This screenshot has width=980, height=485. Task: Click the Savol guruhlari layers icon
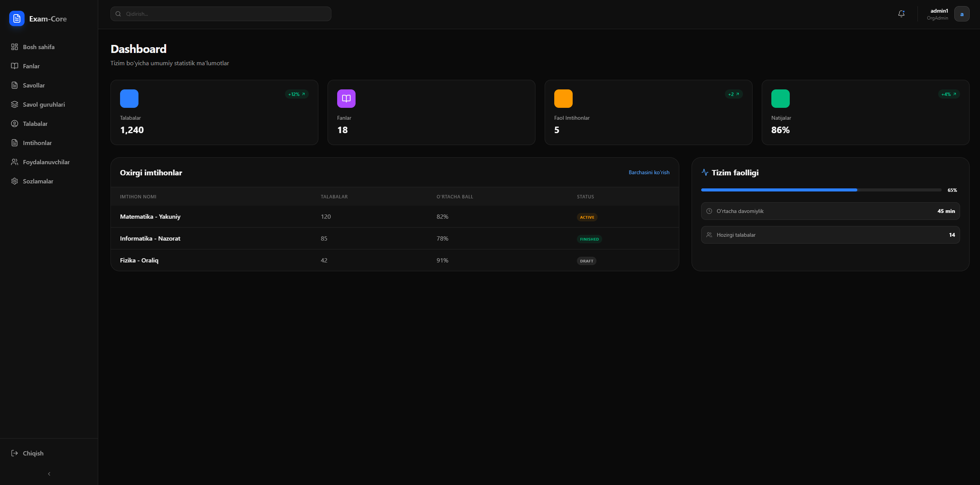click(x=14, y=104)
